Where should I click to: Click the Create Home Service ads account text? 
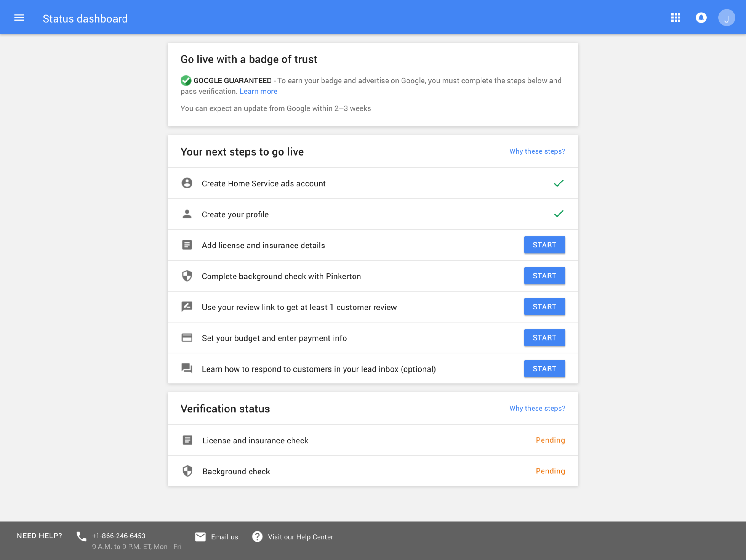[x=264, y=183]
